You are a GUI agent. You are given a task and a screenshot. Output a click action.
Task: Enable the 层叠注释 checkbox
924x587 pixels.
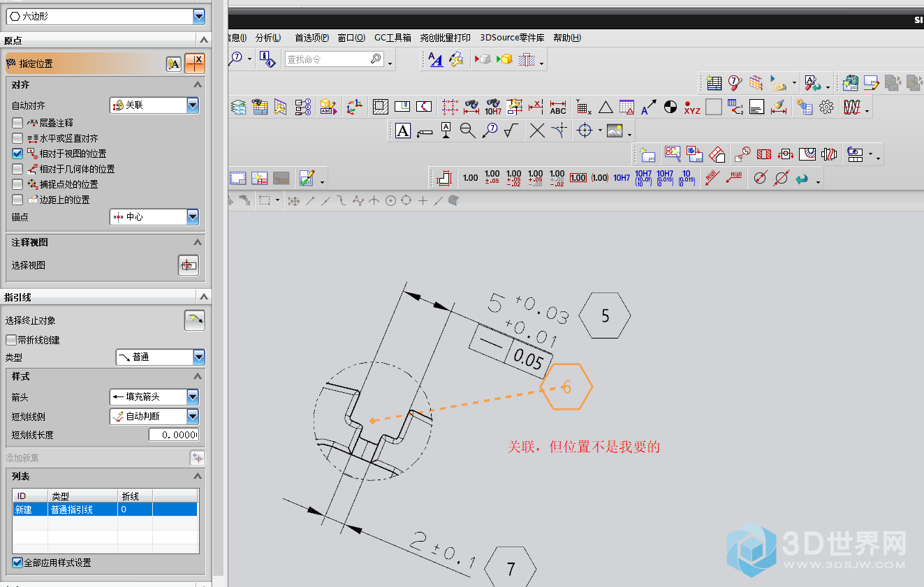17,122
